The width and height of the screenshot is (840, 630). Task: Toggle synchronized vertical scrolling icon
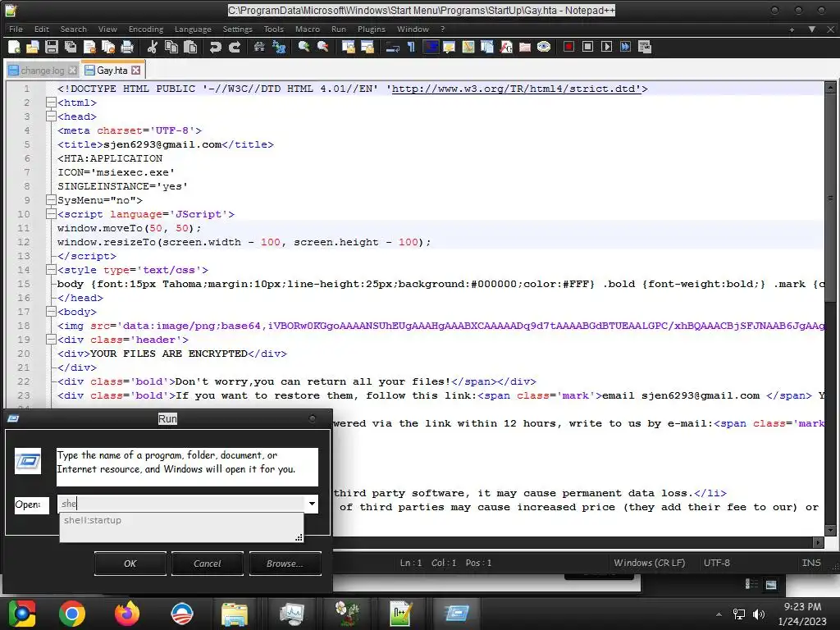(348, 47)
